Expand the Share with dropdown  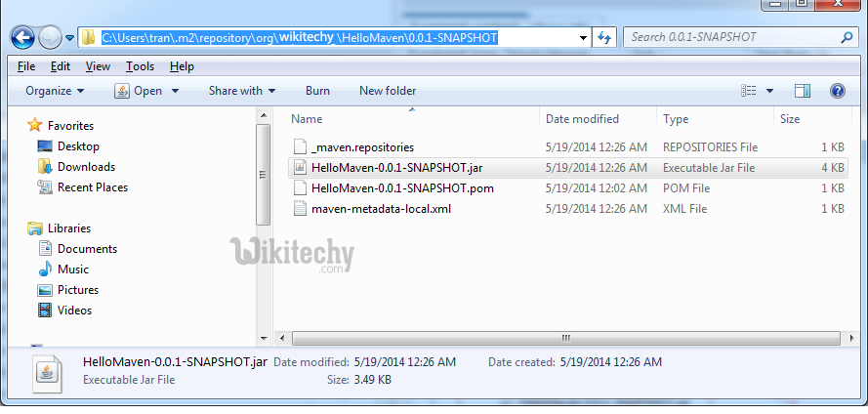tap(242, 91)
